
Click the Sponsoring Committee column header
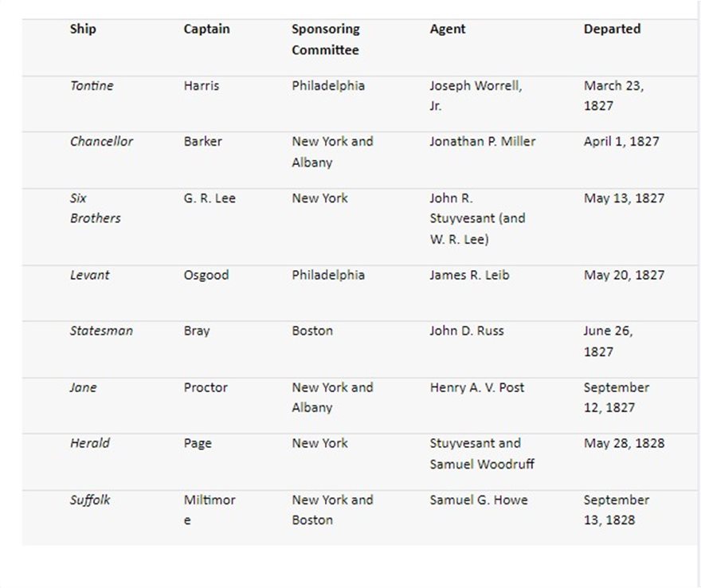coord(326,39)
